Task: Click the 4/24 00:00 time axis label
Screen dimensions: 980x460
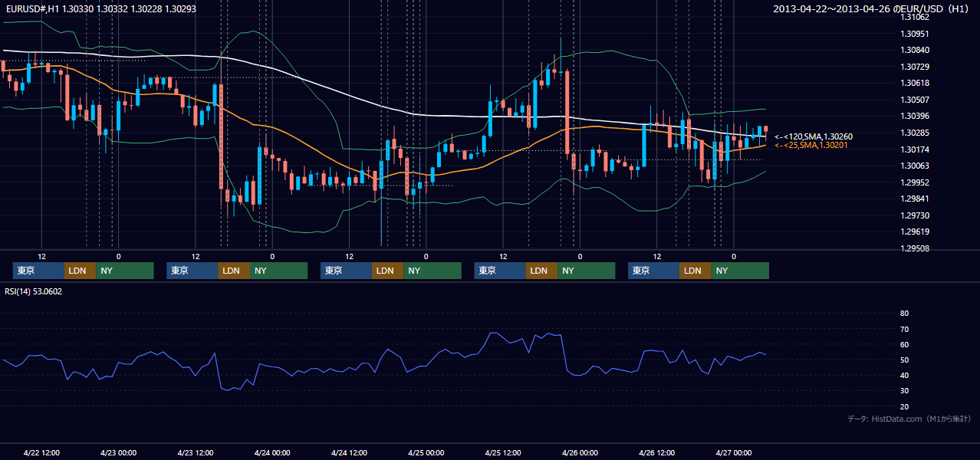Action: pos(272,453)
